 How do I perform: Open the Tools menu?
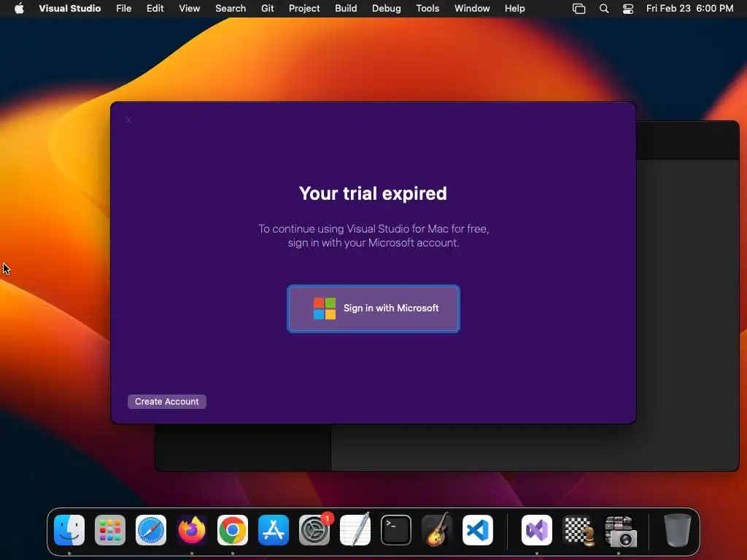coord(427,8)
